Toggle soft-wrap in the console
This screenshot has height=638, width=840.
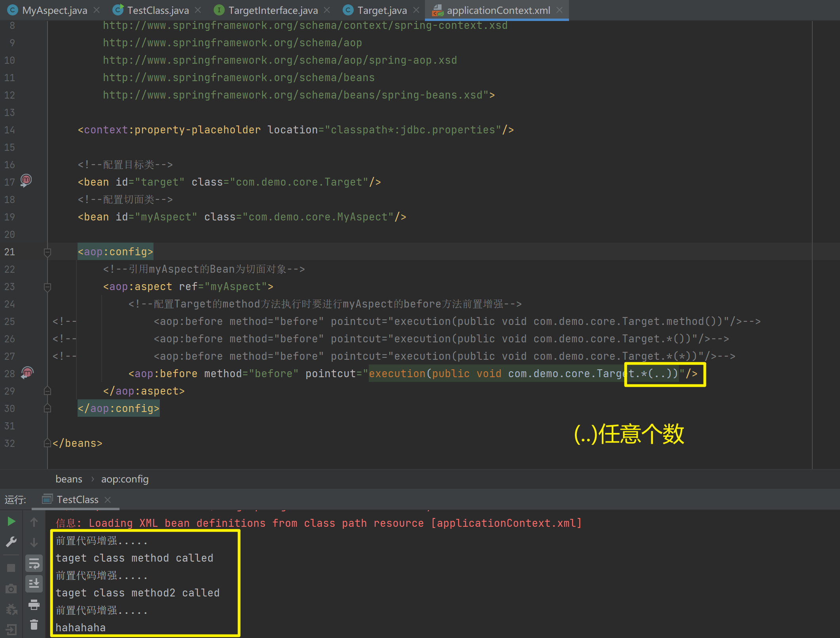click(34, 563)
